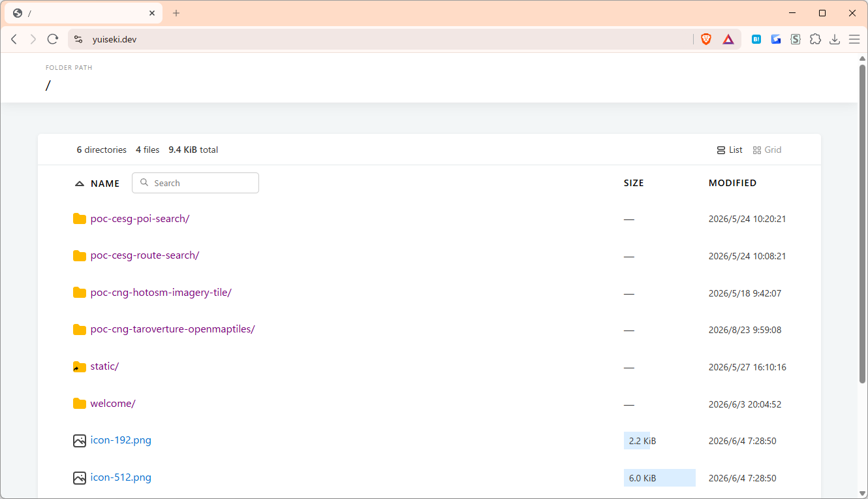Open the browser hamburger menu
868x499 pixels.
click(x=854, y=39)
